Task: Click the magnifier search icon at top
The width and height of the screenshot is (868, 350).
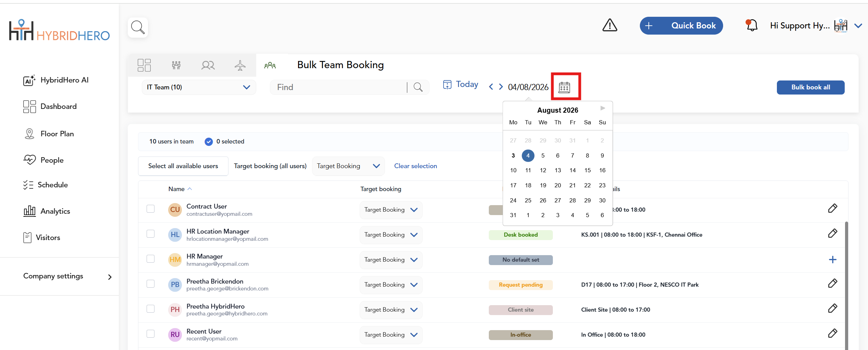Action: [x=138, y=27]
